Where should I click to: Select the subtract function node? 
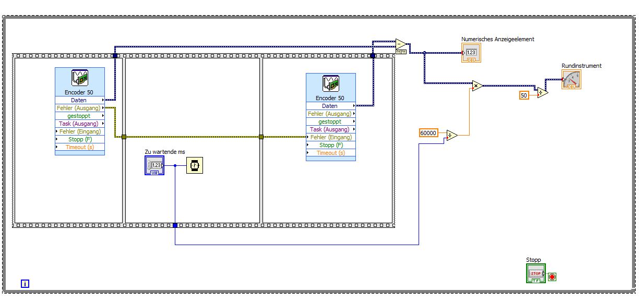(401, 44)
